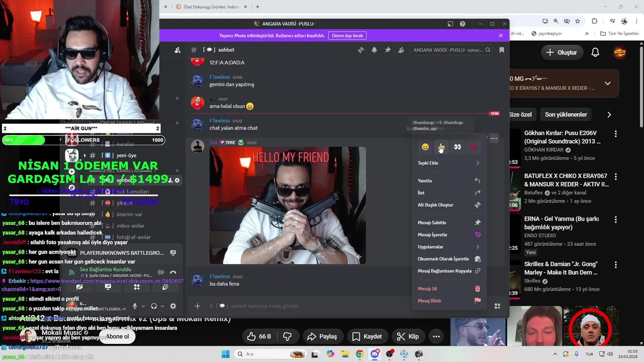
Task: Search in ANGARA VADİSİ server box
Action: (450, 50)
